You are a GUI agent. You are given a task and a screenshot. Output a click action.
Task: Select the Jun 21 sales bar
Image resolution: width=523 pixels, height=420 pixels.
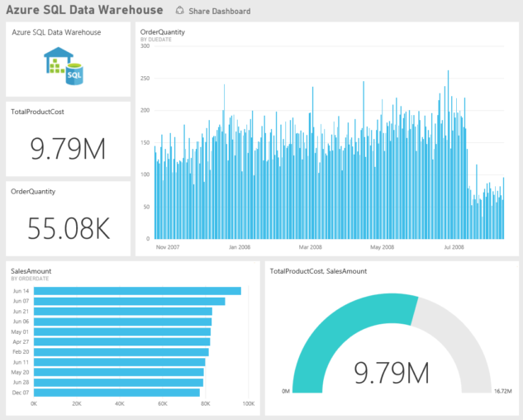(123, 312)
